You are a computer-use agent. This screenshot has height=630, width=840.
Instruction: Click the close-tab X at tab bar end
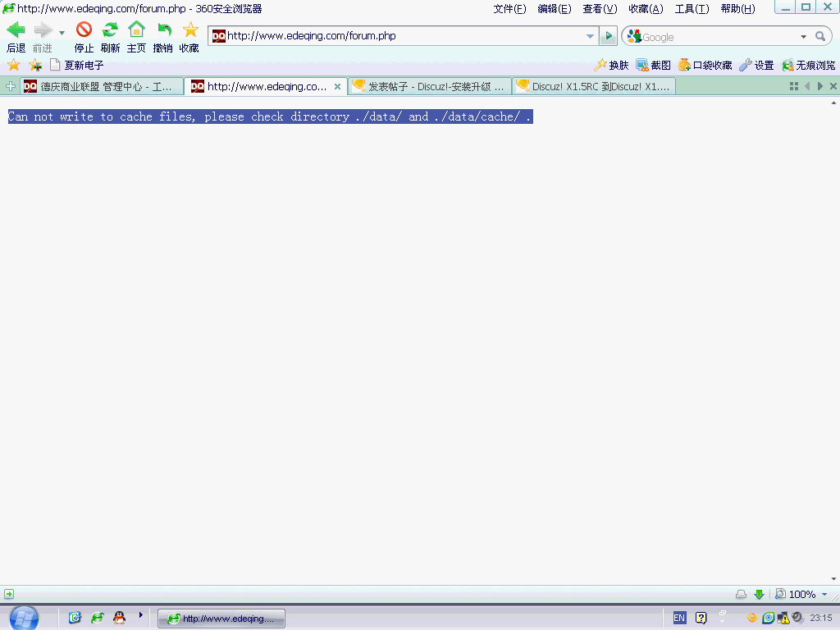833,86
